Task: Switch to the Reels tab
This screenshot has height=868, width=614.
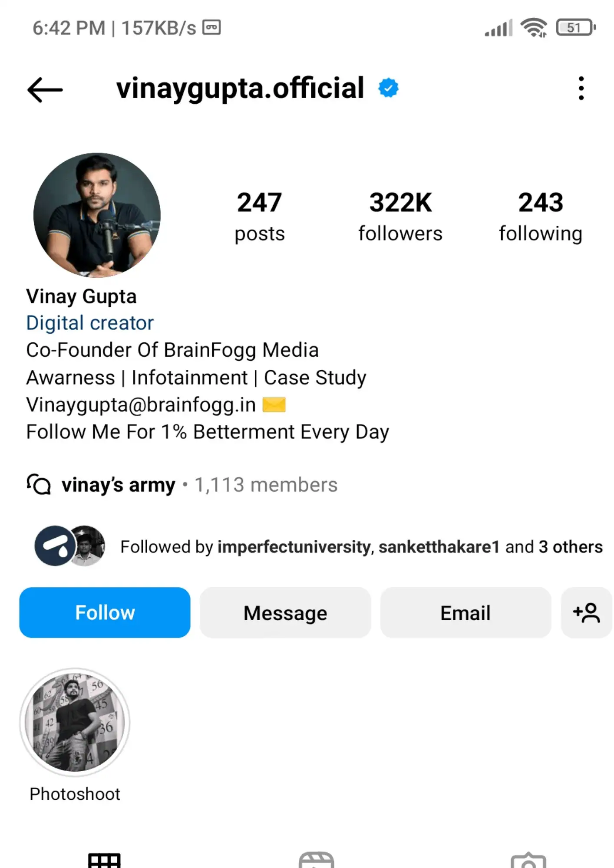Action: click(x=316, y=860)
